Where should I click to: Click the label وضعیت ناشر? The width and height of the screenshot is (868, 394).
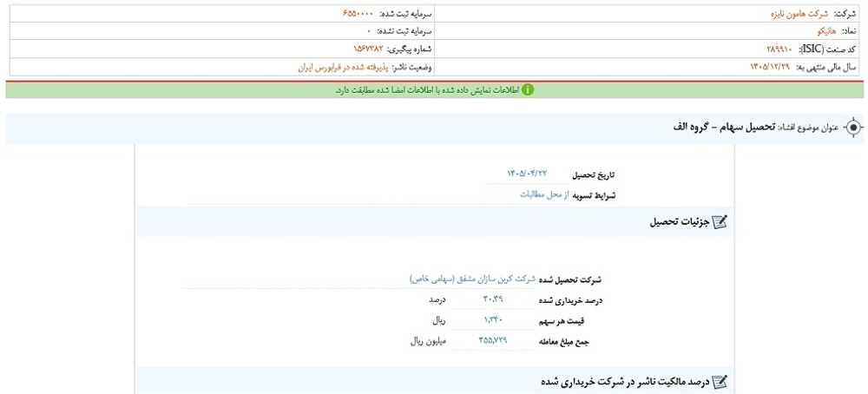click(412, 67)
